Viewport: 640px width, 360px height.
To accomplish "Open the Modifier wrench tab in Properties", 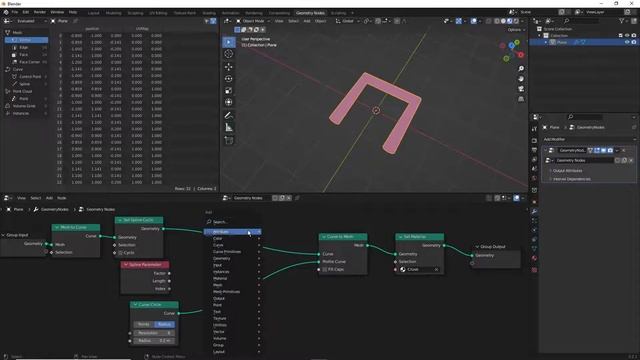I will [534, 211].
